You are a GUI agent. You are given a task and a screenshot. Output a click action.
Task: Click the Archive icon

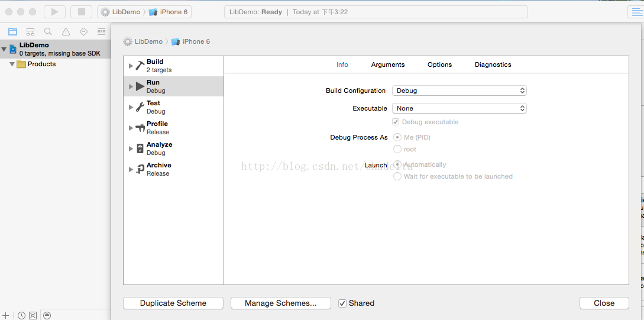[x=140, y=169]
